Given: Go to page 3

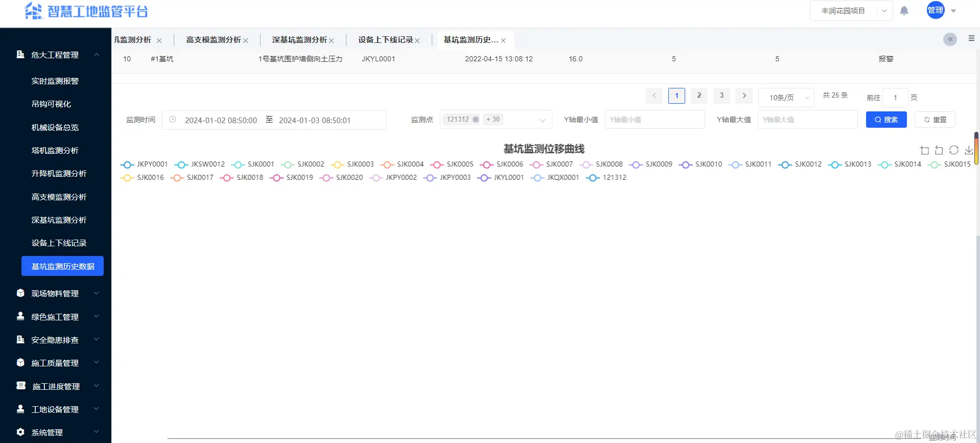Looking at the screenshot, I should coord(721,96).
